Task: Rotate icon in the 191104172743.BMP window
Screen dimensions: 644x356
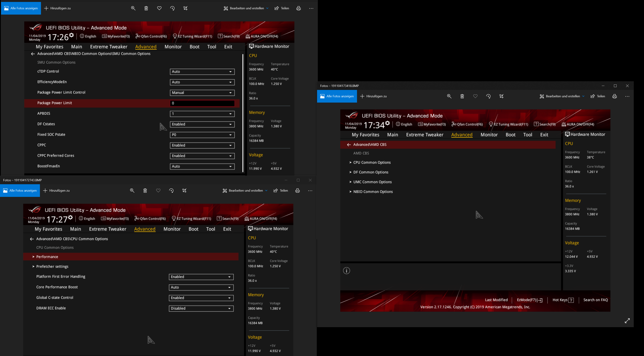Action: coord(171,191)
